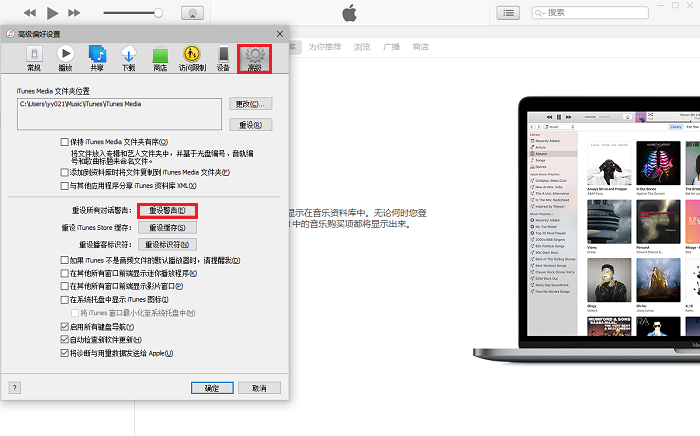Click the fast forward next track icon
This screenshot has height=436, width=700.
(x=74, y=13)
